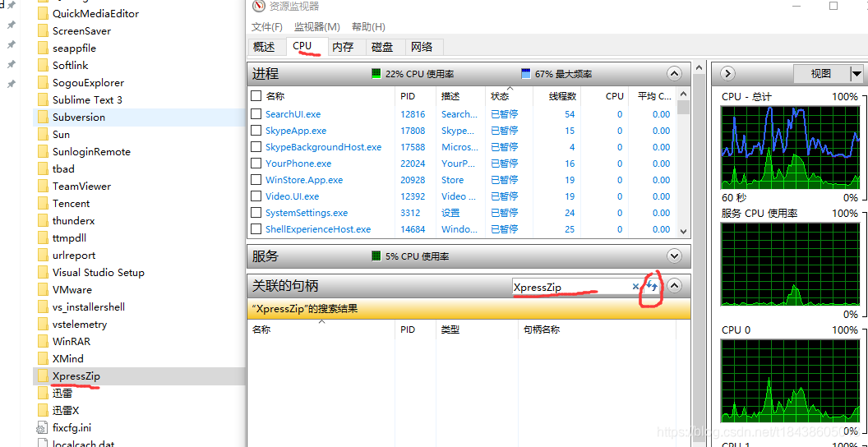Check the SkypeApp.exe process checkbox

[x=256, y=131]
